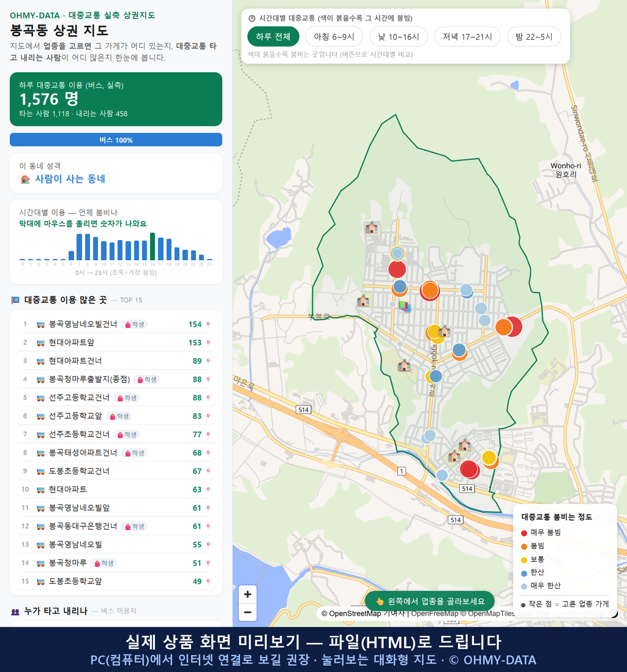Open the OpenStreetMap attribution link
627x672 pixels.
[x=351, y=614]
